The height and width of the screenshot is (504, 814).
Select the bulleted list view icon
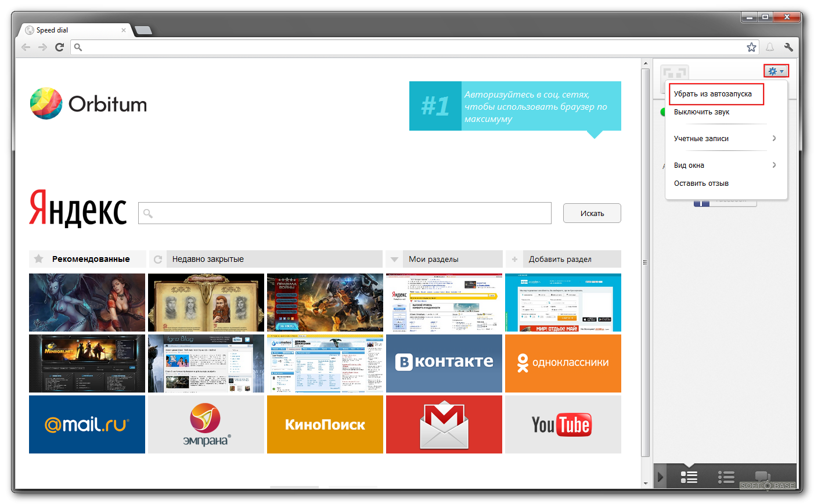tap(726, 477)
